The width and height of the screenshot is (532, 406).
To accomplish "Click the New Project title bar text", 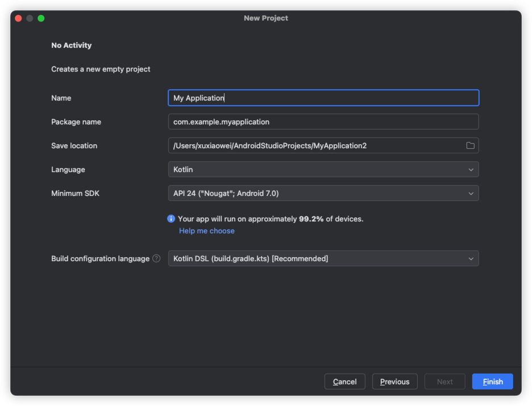I will [265, 18].
